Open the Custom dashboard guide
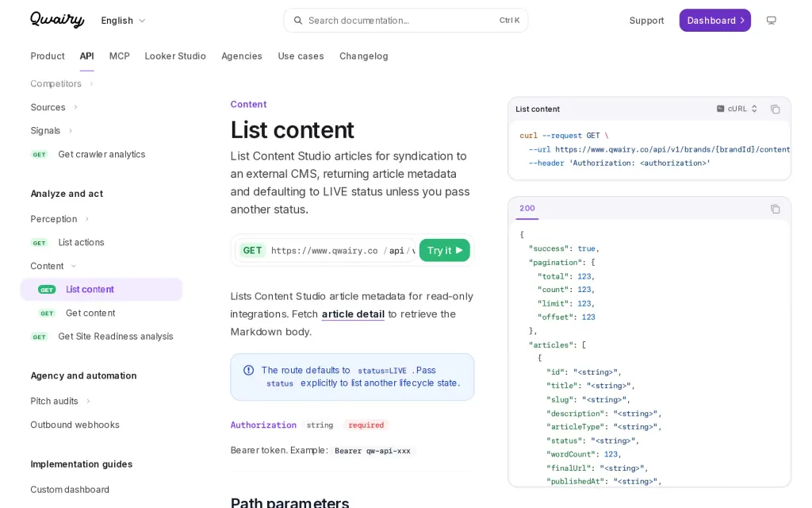This screenshot has width=812, height=508. click(70, 490)
